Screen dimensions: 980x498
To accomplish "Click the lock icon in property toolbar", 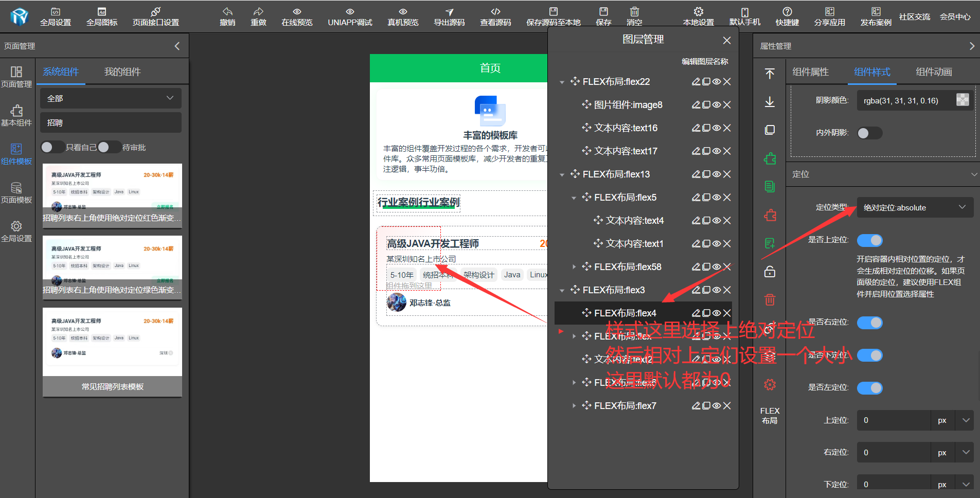I will (770, 271).
